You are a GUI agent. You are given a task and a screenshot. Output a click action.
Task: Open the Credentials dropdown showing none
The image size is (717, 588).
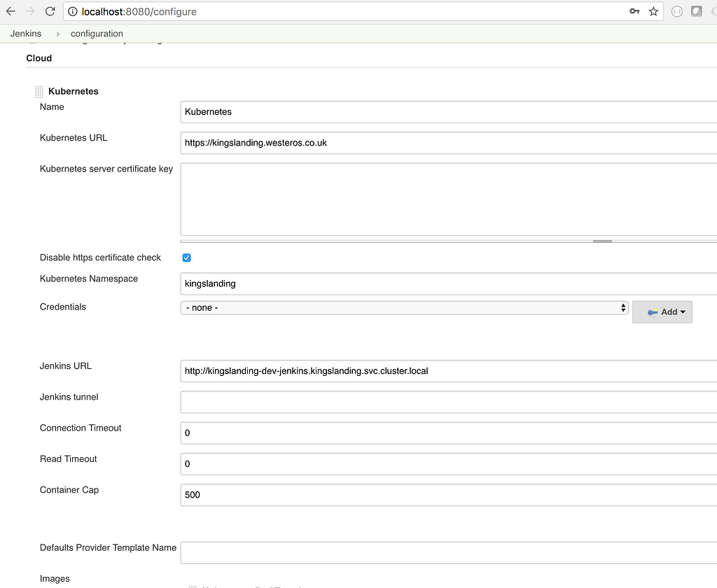tap(404, 308)
